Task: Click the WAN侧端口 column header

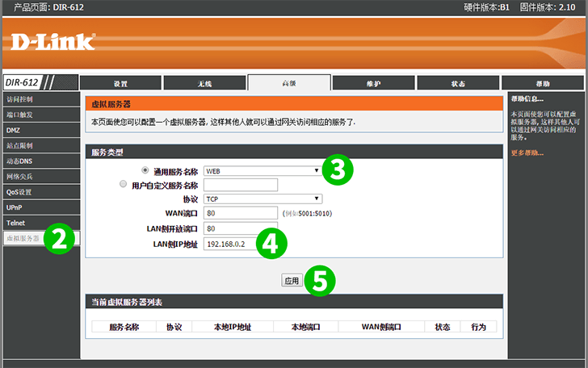Action: coord(381,327)
